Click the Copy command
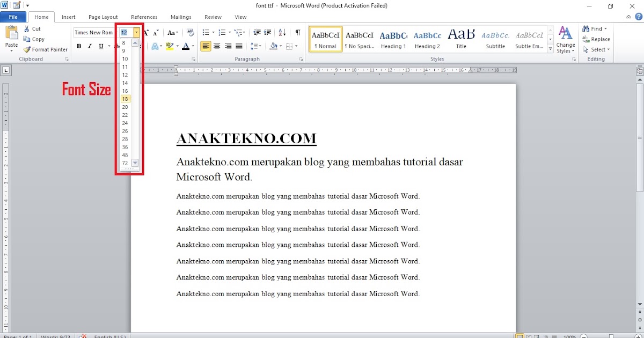The width and height of the screenshot is (644, 338). (34, 39)
